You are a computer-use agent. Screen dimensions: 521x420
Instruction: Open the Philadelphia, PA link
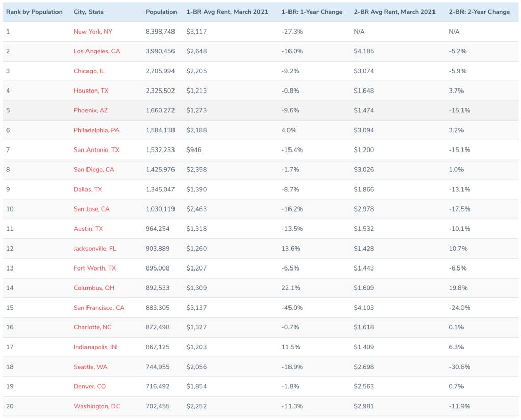click(96, 130)
